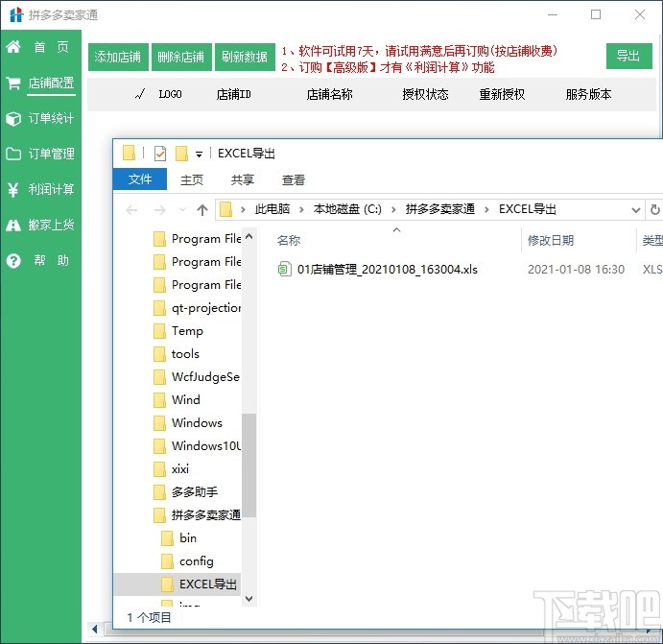The height and width of the screenshot is (644, 663).
Task: Select the xixi folder in tree
Action: pos(180,469)
